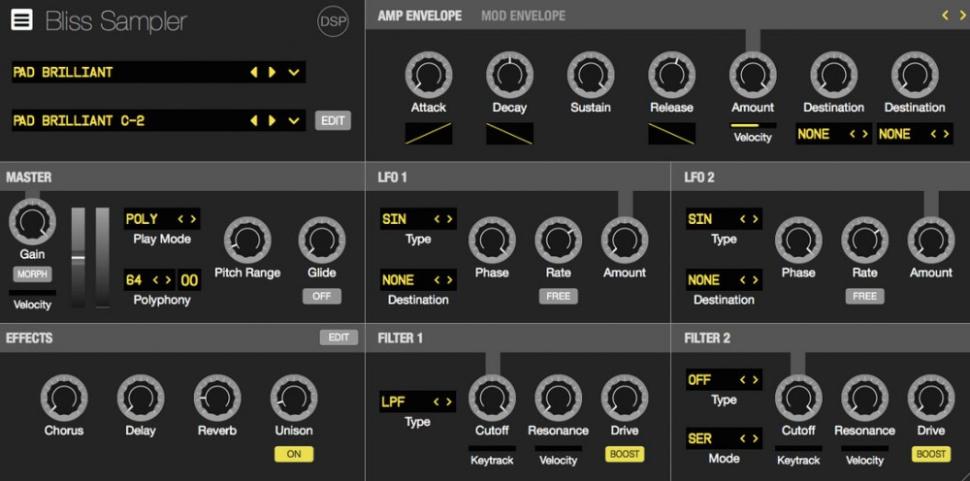Change Filter 2 Mode SER selector
Viewport: 970px width, 481px height.
point(724,438)
